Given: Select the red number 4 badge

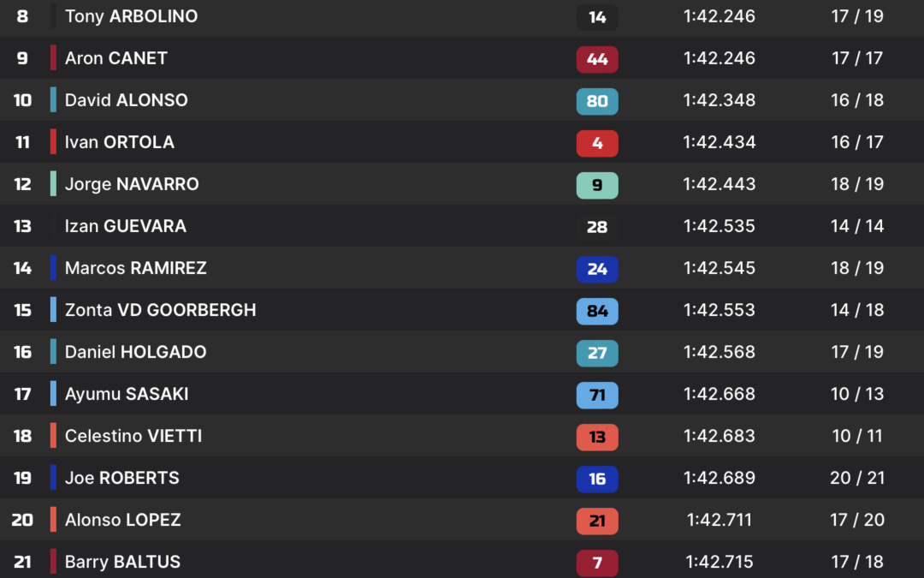Looking at the screenshot, I should [x=597, y=143].
